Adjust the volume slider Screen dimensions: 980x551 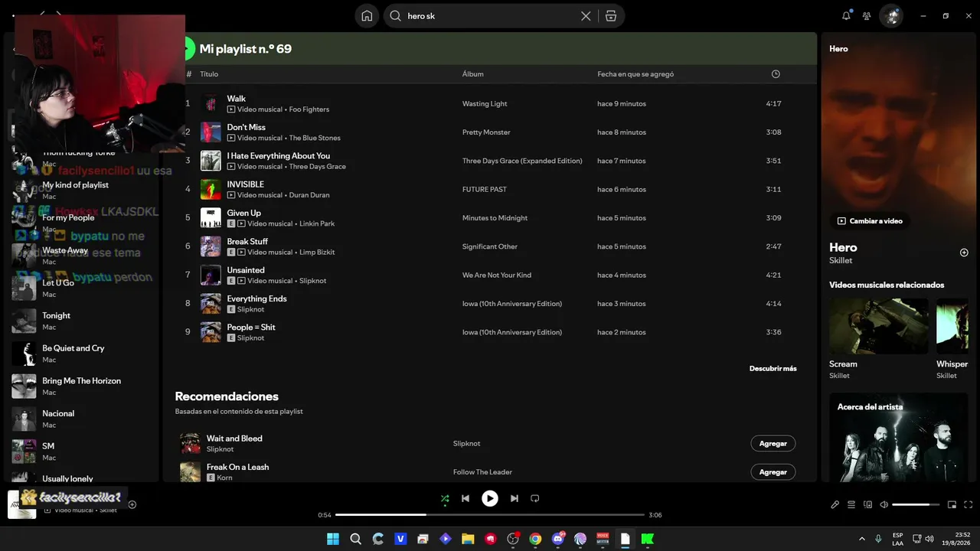(916, 505)
